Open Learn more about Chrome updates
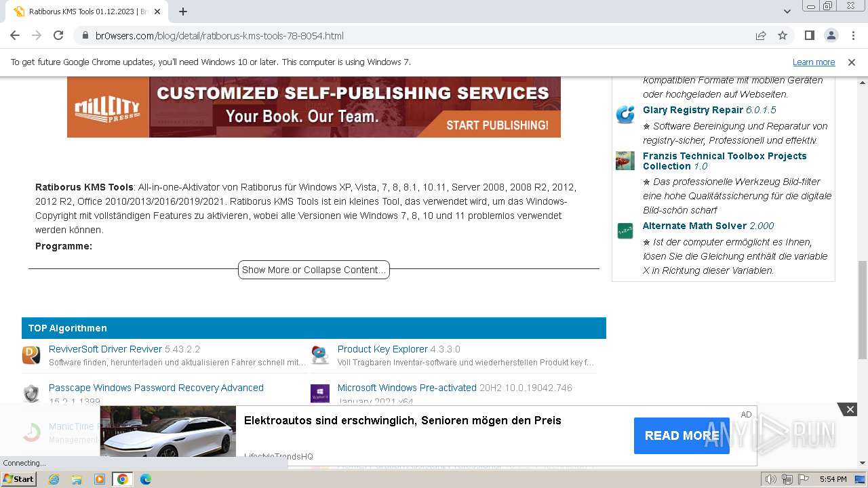The image size is (868, 488). click(x=814, y=62)
